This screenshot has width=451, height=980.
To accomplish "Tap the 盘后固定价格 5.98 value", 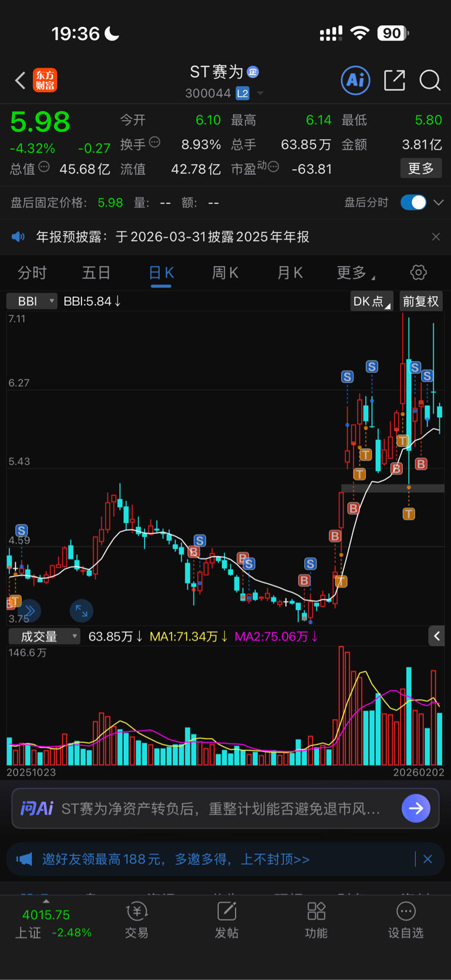I will 110,203.
